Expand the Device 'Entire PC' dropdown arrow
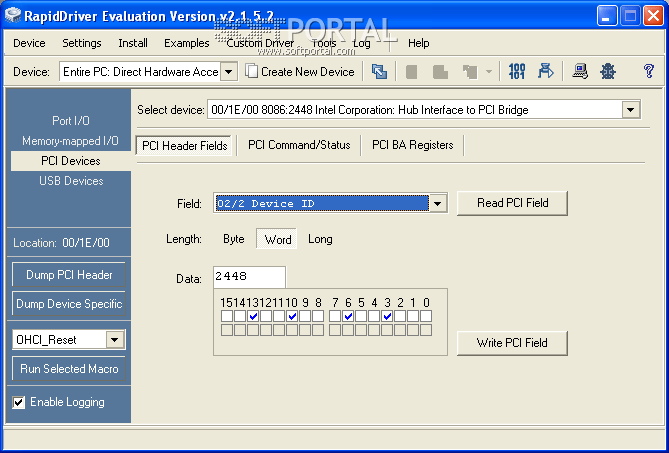The height and width of the screenshot is (453, 669). [x=229, y=72]
